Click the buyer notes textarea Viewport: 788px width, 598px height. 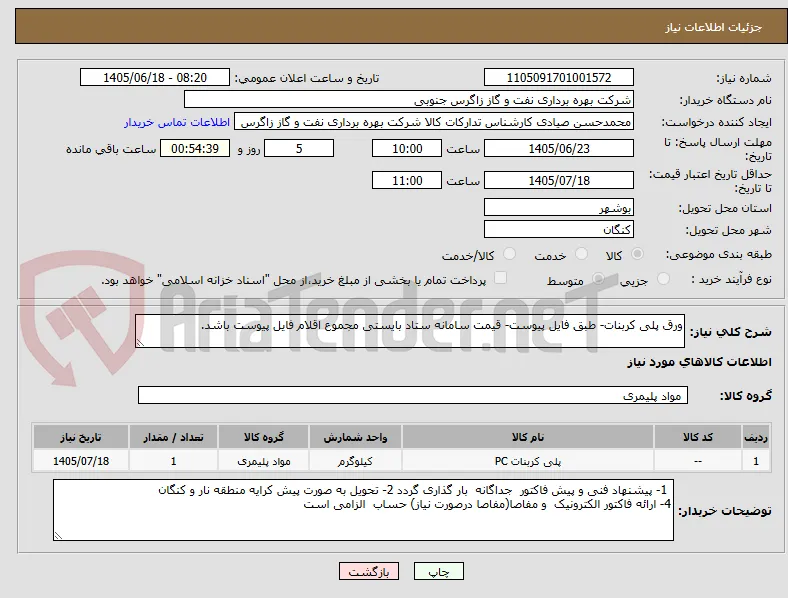coord(363,510)
